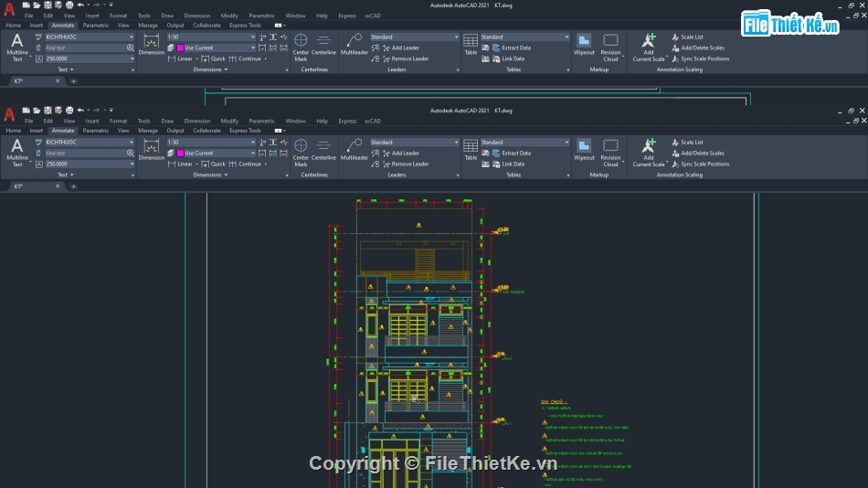Click Revision Cloud in upper ribbon
The height and width of the screenshot is (488, 868).
click(610, 48)
